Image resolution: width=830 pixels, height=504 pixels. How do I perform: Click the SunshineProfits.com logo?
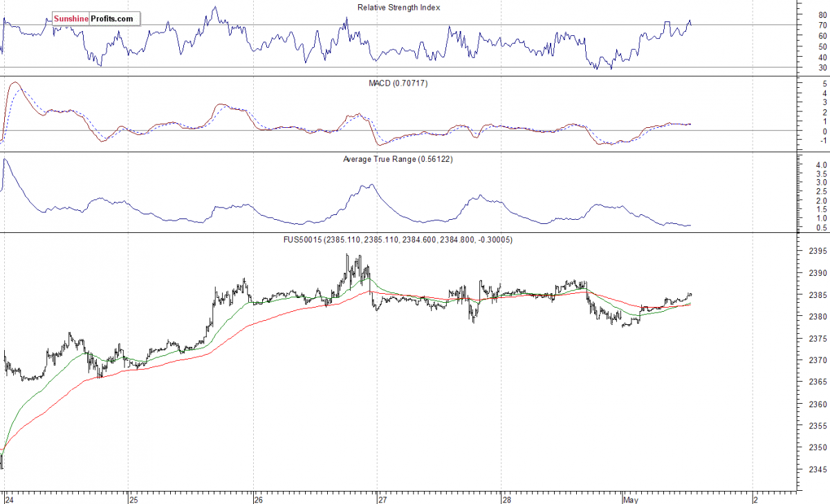94,19
